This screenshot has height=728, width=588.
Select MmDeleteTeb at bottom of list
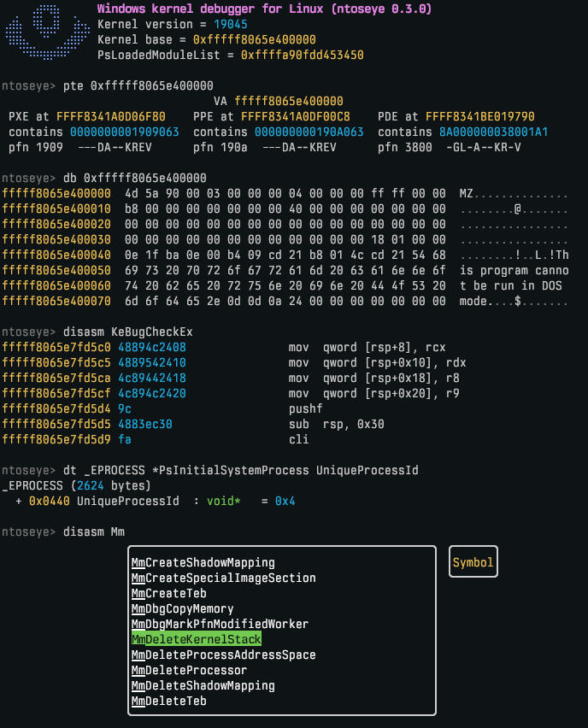168,701
